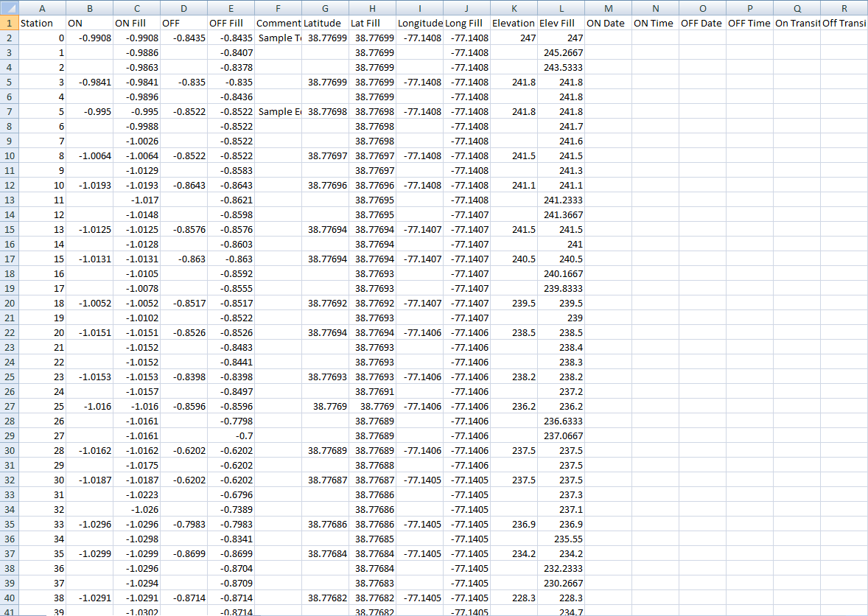Select Elev Fill cell showing 235.55

[561, 539]
